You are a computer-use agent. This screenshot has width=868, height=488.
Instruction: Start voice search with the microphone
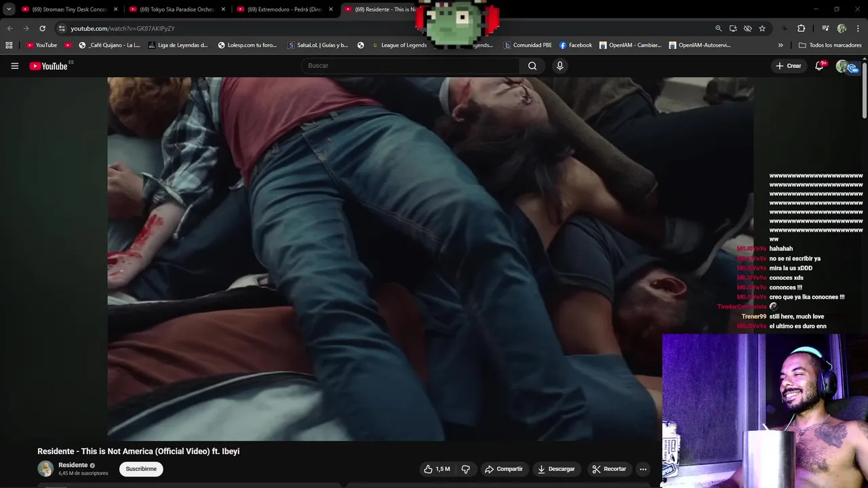[x=559, y=66]
